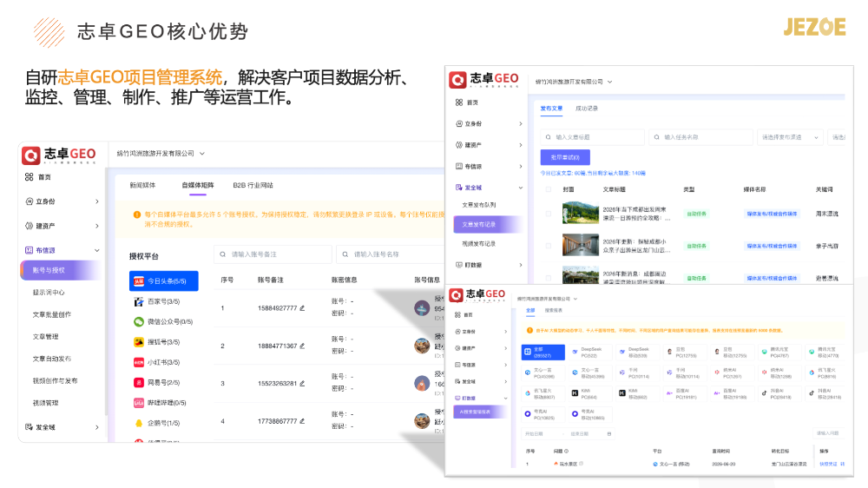
Task: Switch to B2B 行业网站 tab
Action: coord(253,185)
